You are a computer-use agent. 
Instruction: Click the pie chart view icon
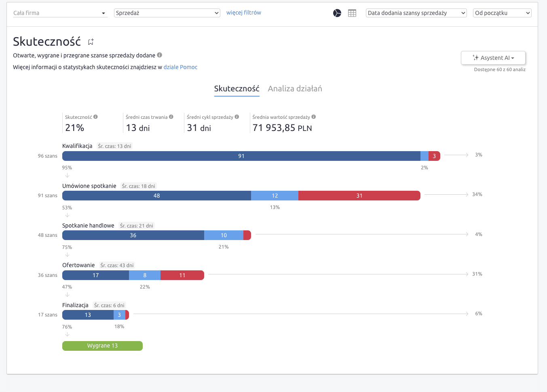click(x=337, y=13)
